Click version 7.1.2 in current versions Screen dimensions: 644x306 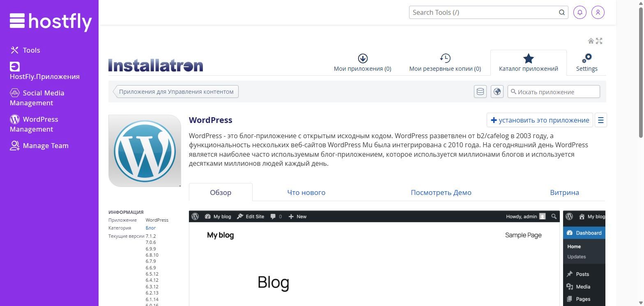pyautogui.click(x=151, y=236)
